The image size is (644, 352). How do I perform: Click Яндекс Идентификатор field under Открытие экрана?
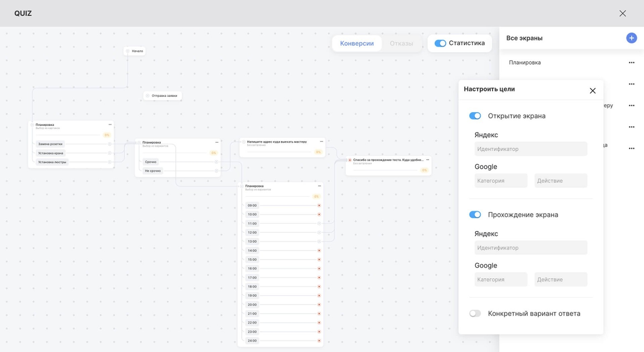click(531, 149)
